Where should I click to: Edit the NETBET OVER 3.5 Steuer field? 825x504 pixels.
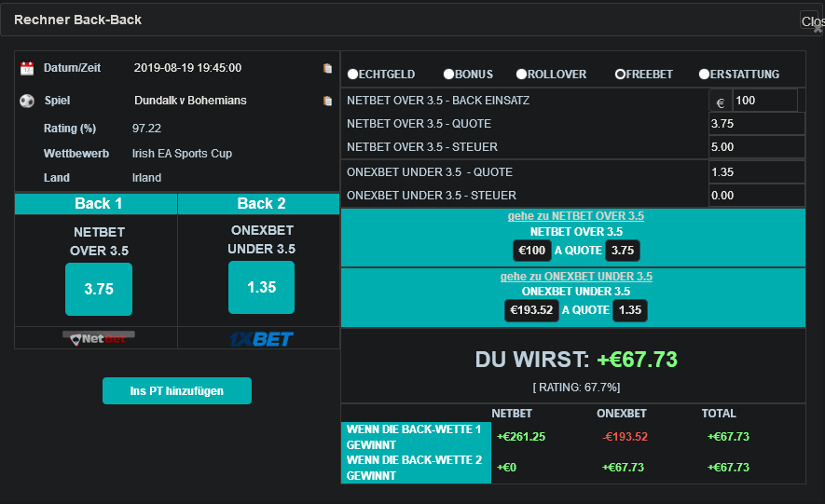click(x=757, y=147)
